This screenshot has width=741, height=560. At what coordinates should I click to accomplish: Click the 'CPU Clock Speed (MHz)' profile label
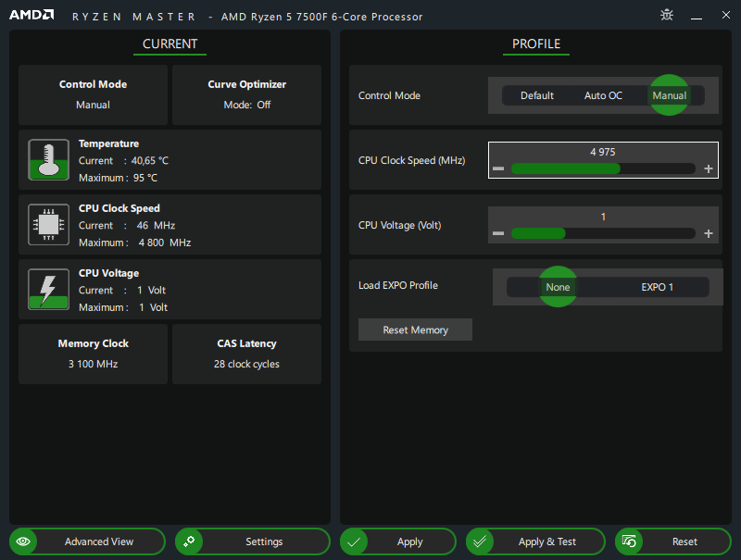[x=411, y=160]
